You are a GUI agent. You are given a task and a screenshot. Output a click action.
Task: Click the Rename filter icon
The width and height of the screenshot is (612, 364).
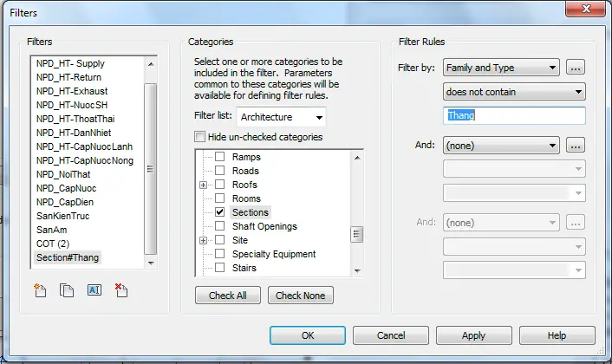pos(94,290)
